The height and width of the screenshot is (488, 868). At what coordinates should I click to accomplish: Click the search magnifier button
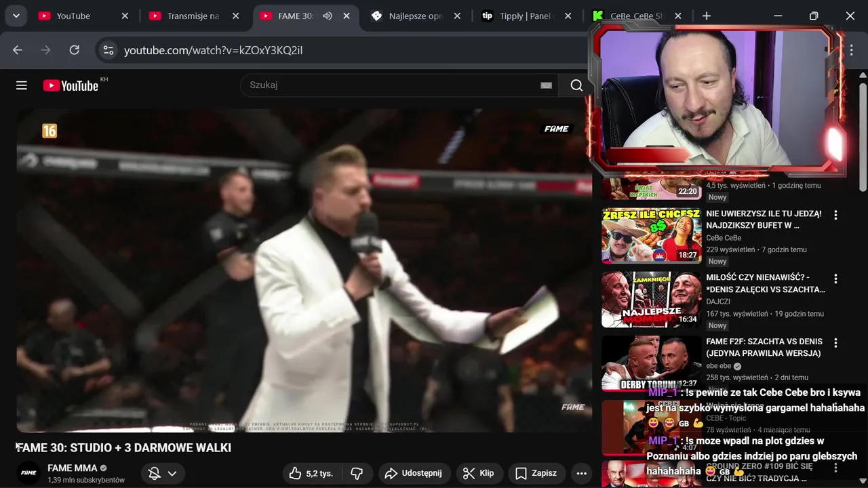click(576, 85)
